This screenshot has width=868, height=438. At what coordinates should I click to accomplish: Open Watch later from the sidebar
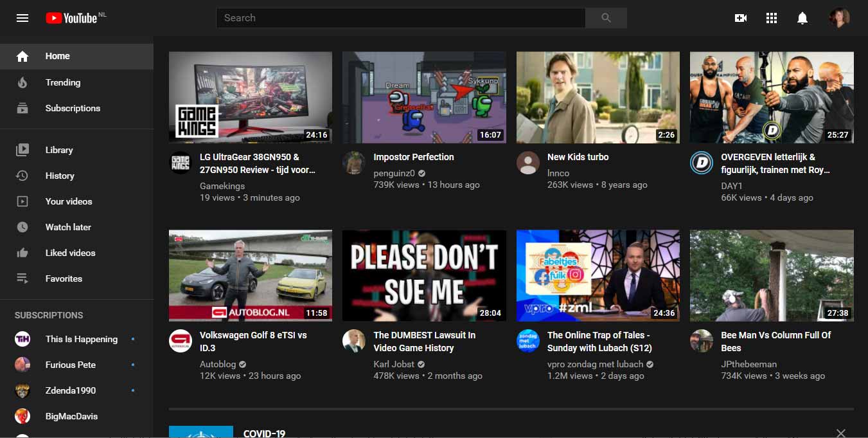click(x=76, y=227)
